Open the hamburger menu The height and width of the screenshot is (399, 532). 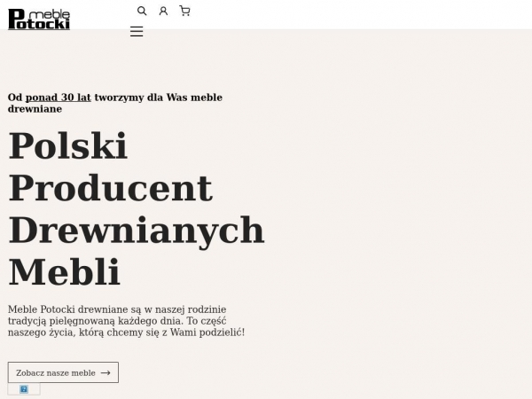[137, 32]
